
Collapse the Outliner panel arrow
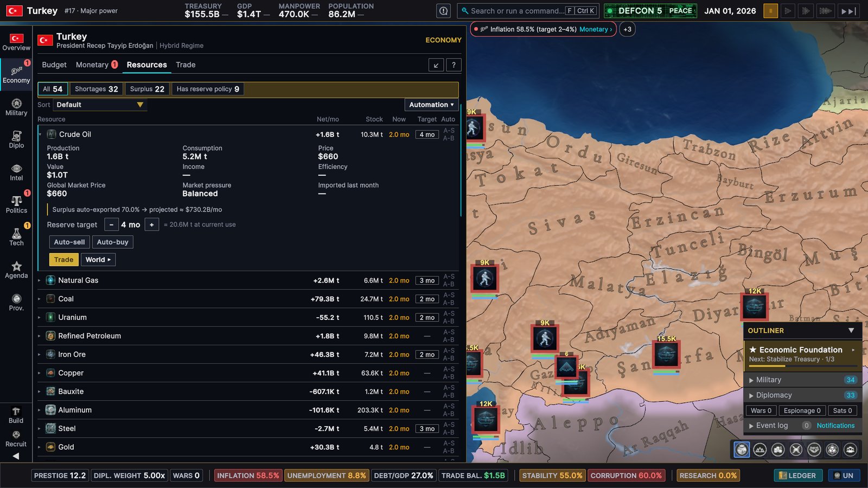(x=851, y=330)
